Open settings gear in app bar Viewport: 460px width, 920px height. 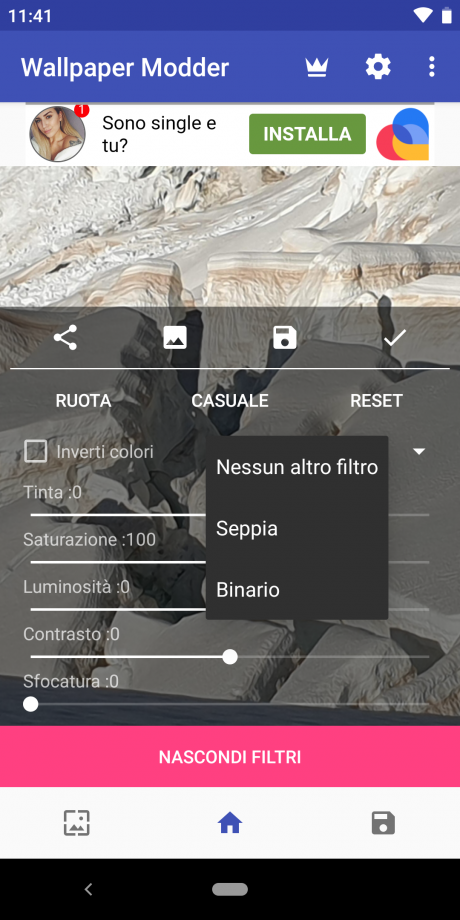coord(378,67)
